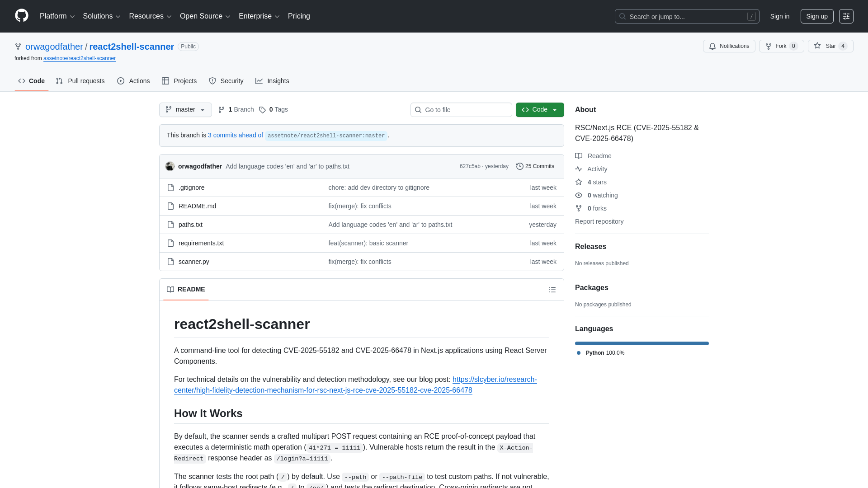Screen dimensions: 868x488
Task: Select the Actions tab icon
Action: 121,81
